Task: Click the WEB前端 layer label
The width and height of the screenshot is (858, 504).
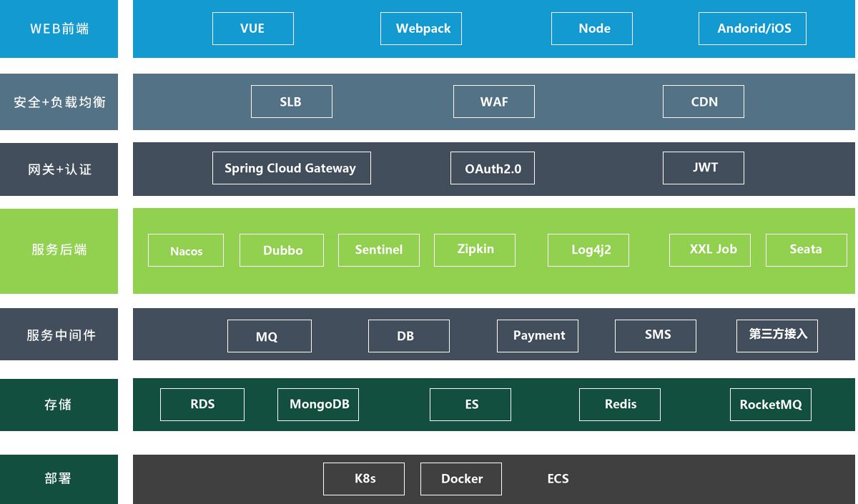Action: click(59, 29)
